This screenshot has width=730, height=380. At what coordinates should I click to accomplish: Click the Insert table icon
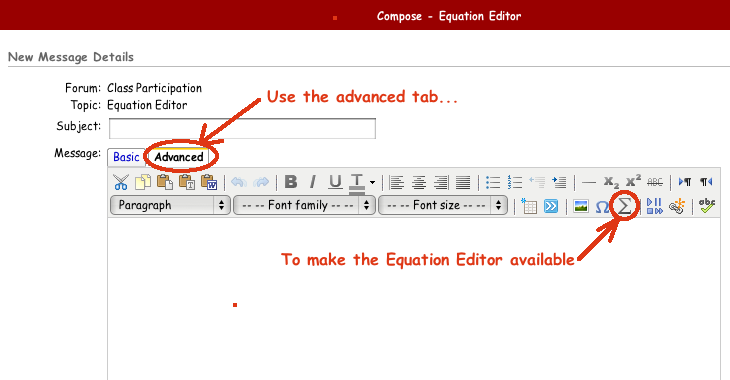pos(529,206)
